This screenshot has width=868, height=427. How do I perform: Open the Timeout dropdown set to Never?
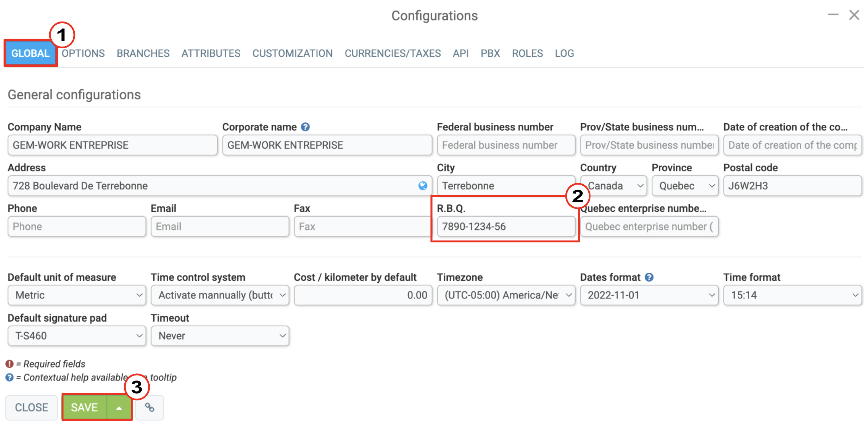click(x=220, y=336)
